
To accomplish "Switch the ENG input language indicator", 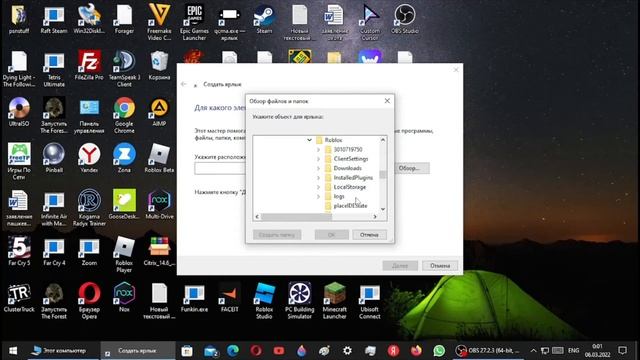I will [573, 351].
